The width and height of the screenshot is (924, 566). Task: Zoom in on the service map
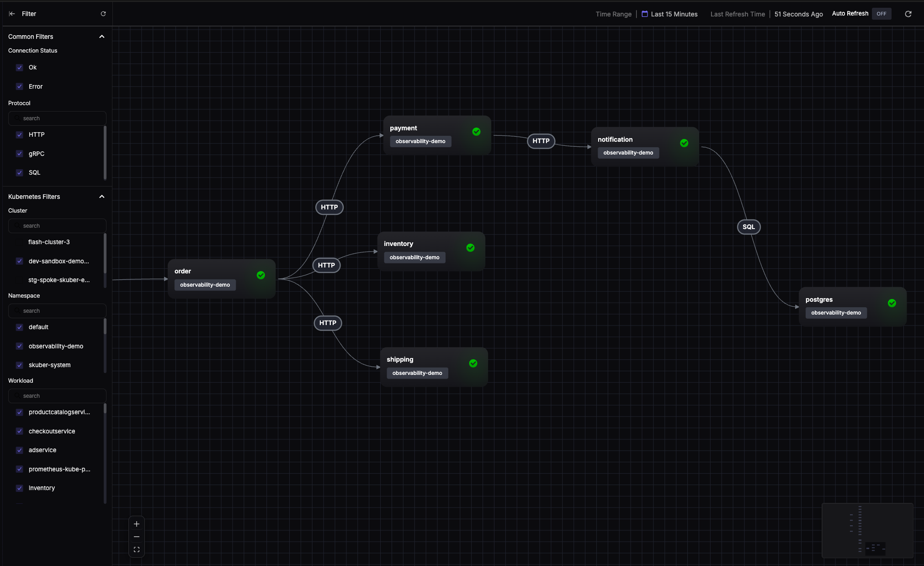point(136,524)
